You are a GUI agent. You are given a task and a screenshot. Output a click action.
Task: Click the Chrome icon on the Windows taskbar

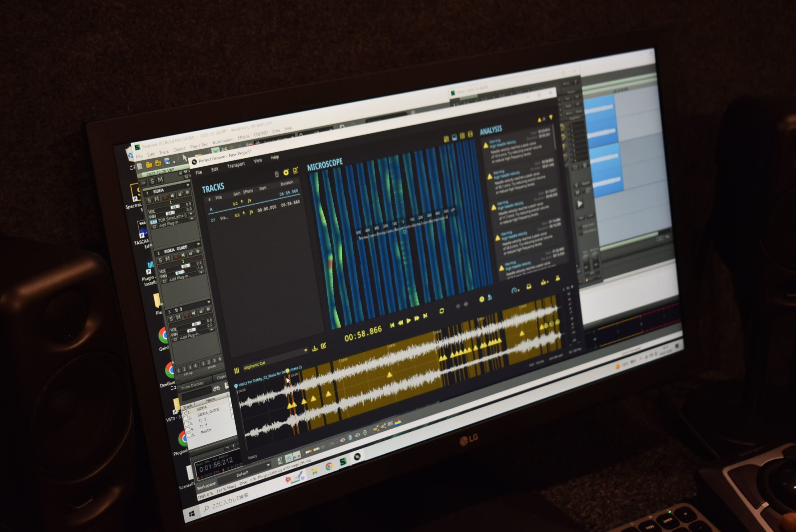tap(328, 466)
